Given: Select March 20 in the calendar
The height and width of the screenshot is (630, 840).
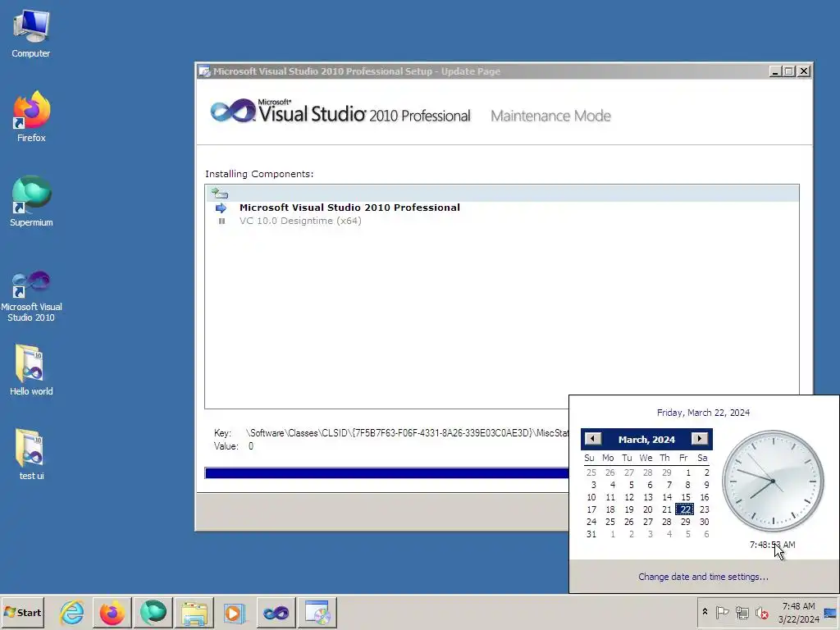Looking at the screenshot, I should click(648, 509).
